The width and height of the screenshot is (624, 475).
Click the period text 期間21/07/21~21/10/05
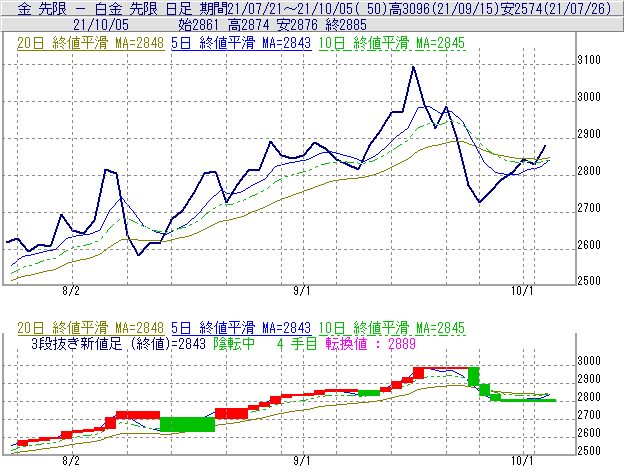tap(277, 8)
